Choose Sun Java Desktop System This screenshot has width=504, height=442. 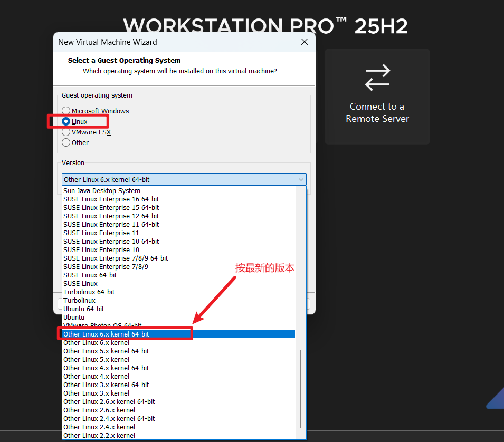tap(179, 191)
